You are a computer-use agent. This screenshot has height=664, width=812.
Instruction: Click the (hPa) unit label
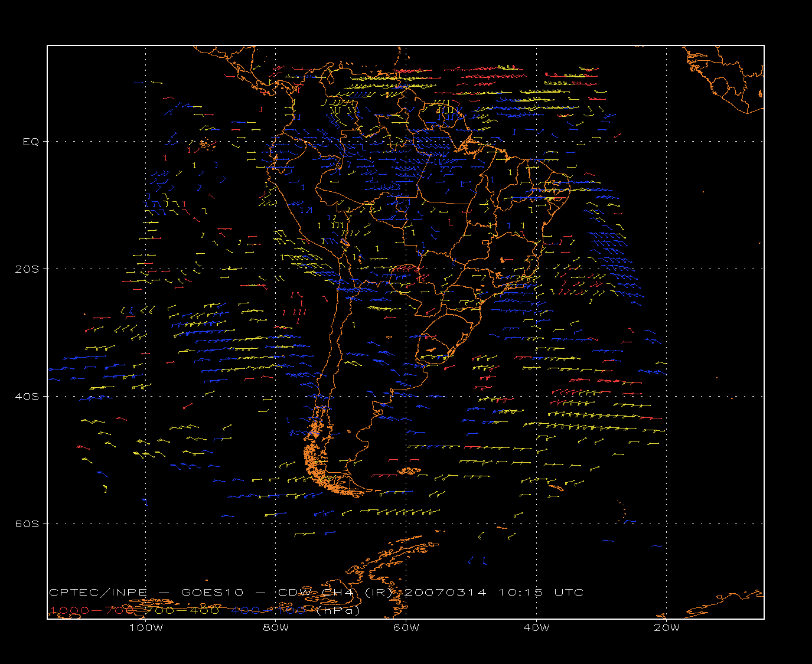(338, 611)
